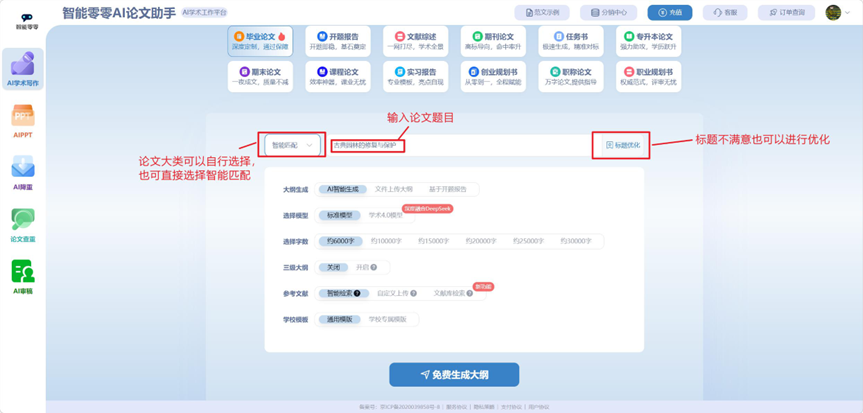Screen dimensions: 863x413
Task: Click the 选择字数 label
Action: [295, 241]
